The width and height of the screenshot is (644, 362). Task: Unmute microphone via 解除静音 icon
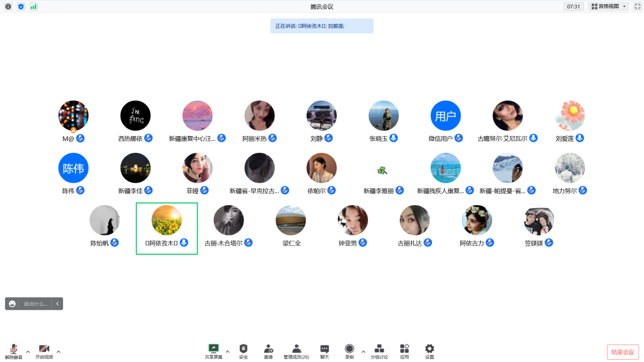pos(14,349)
